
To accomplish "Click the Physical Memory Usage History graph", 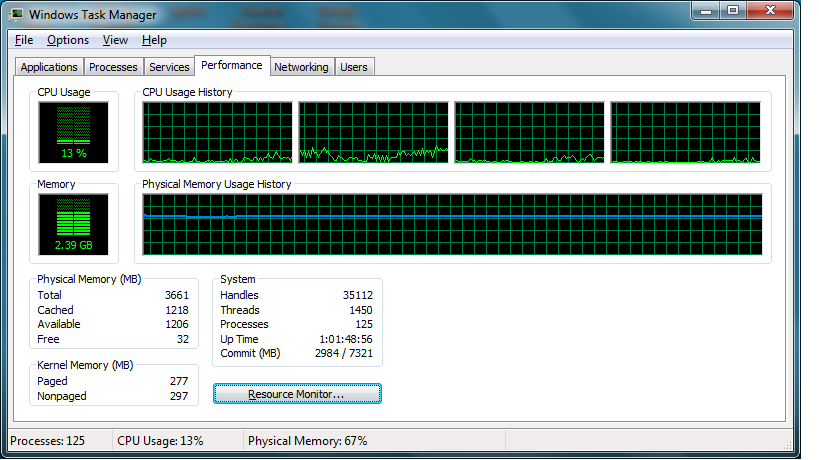I will point(452,225).
